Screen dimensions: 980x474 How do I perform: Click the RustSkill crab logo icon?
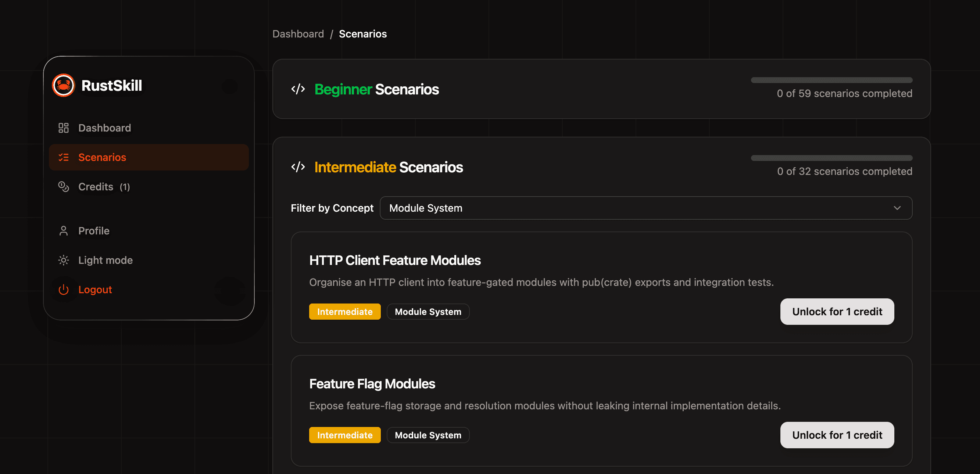click(63, 85)
